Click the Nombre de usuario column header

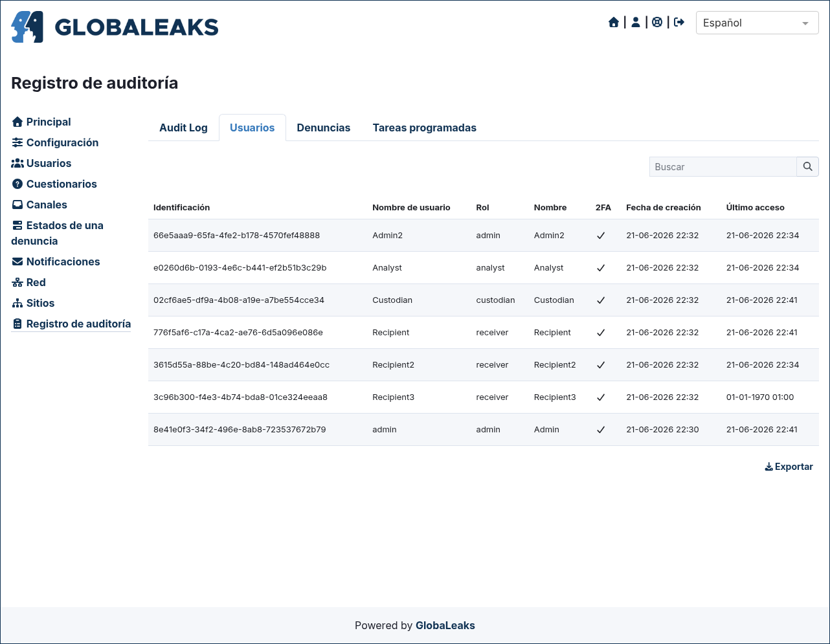click(x=411, y=207)
